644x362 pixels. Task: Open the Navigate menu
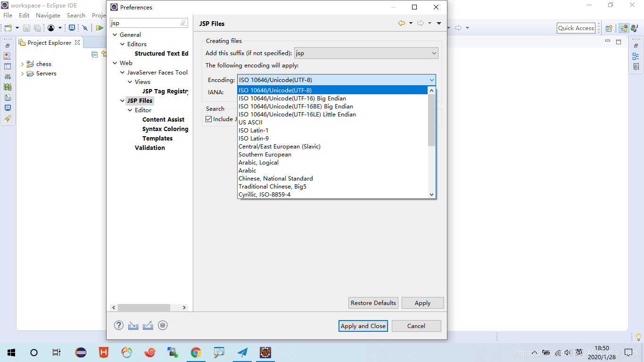pyautogui.click(x=48, y=16)
